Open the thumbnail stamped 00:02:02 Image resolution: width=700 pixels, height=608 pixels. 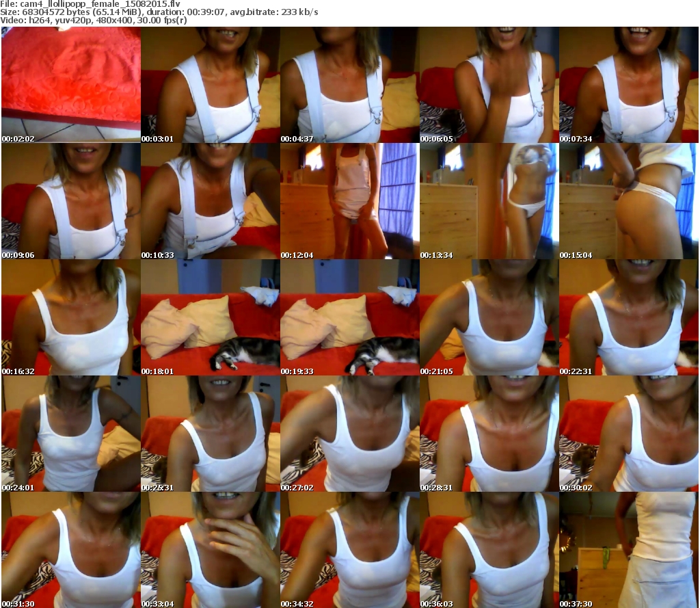71,85
